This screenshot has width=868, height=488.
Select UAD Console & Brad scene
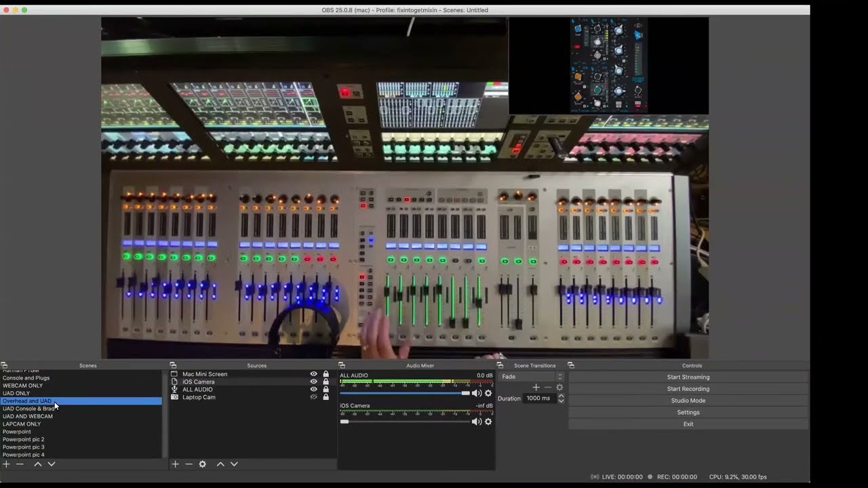pyautogui.click(x=28, y=409)
